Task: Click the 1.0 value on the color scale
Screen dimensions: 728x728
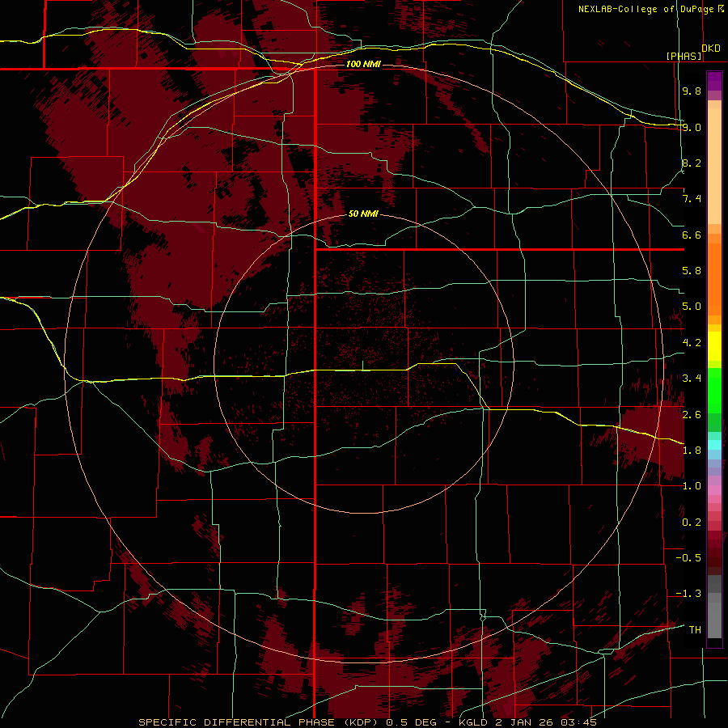Action: pyautogui.click(x=692, y=486)
